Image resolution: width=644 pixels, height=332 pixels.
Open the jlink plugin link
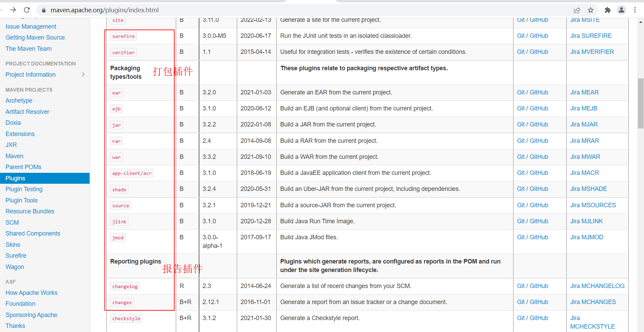click(x=119, y=222)
